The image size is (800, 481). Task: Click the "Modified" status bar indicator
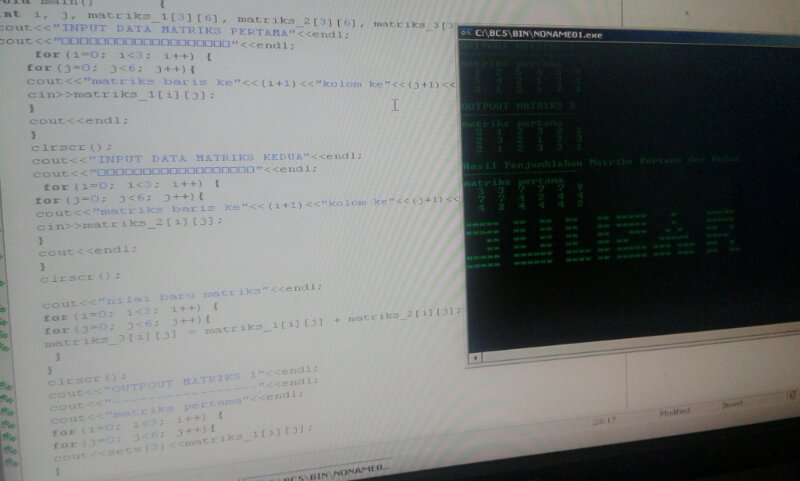(x=674, y=412)
